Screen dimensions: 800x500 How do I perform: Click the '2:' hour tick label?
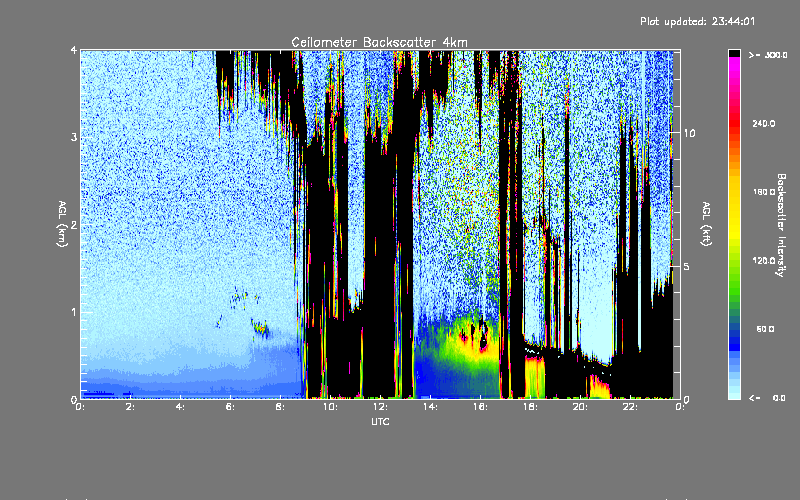[130, 407]
